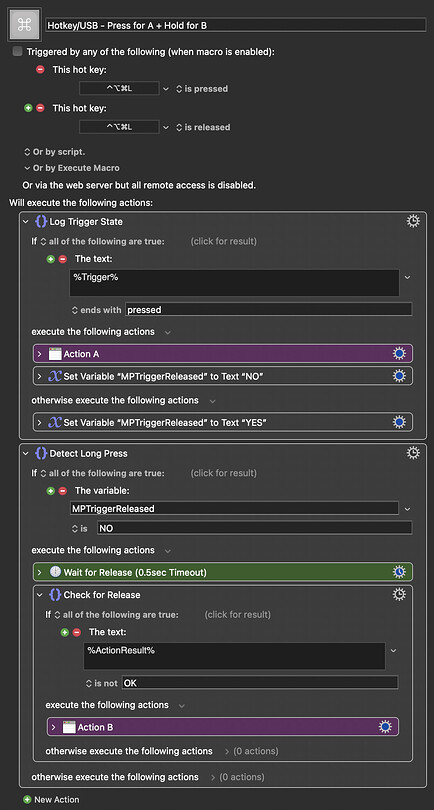Open gear menu for Log Trigger State
The width and height of the screenshot is (434, 810).
click(413, 222)
